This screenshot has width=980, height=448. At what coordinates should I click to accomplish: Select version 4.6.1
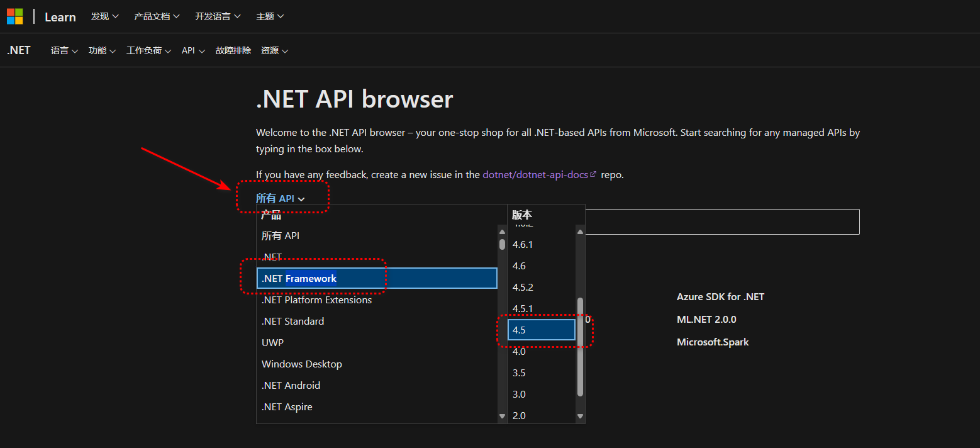click(542, 245)
